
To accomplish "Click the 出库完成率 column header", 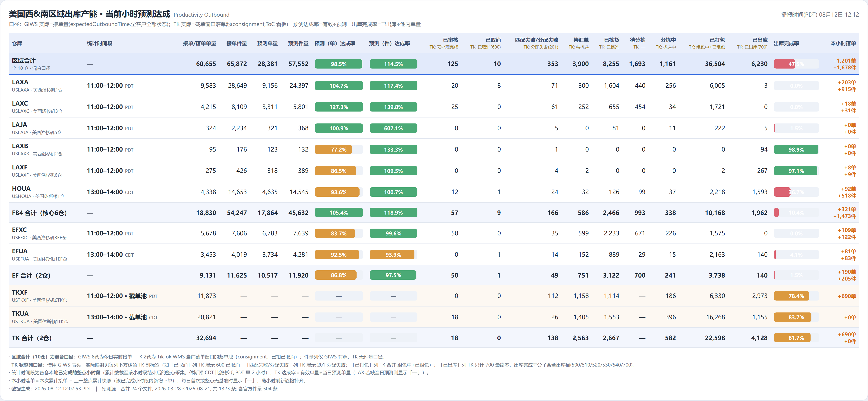I will click(x=786, y=43).
